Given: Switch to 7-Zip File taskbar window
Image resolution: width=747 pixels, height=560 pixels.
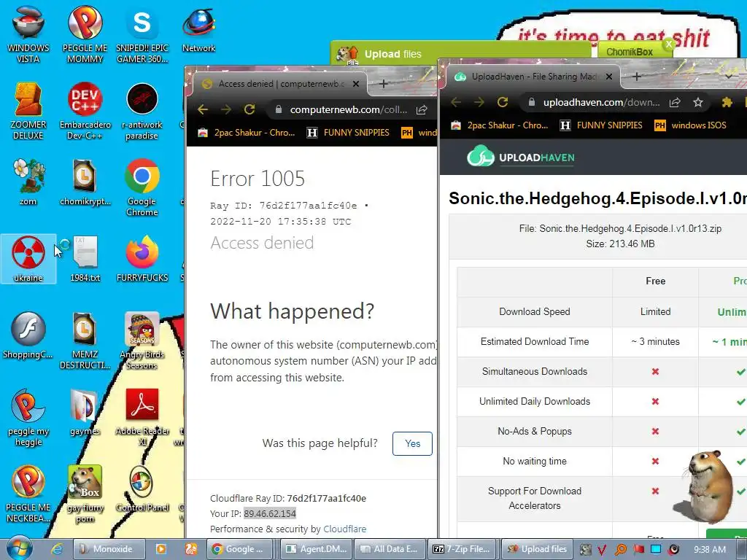Looking at the screenshot, I should [x=463, y=549].
